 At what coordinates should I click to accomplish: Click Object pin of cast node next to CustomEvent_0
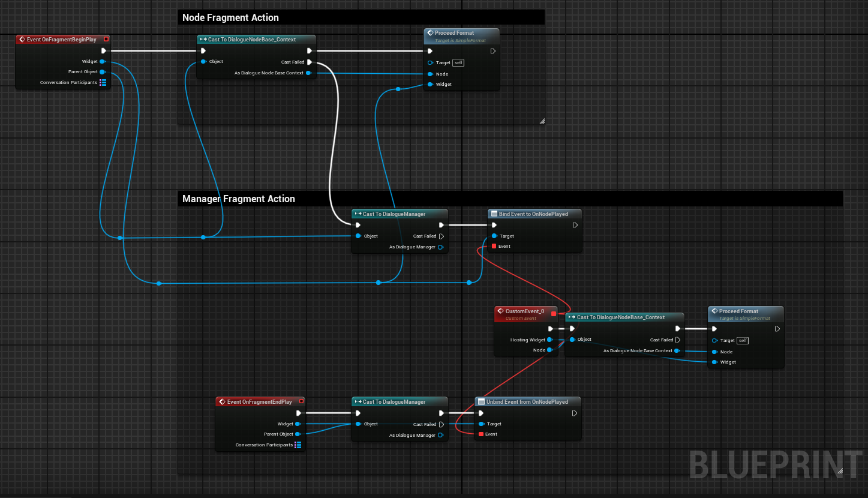(x=572, y=340)
